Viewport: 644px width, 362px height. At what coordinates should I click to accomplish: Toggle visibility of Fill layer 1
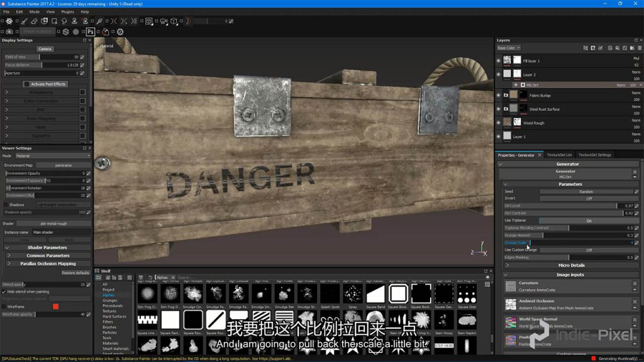tap(499, 61)
